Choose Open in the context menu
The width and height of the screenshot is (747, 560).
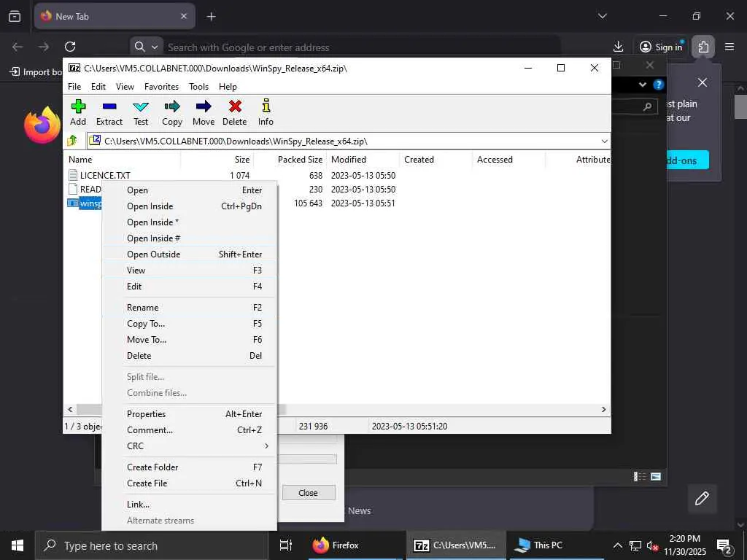click(189, 190)
